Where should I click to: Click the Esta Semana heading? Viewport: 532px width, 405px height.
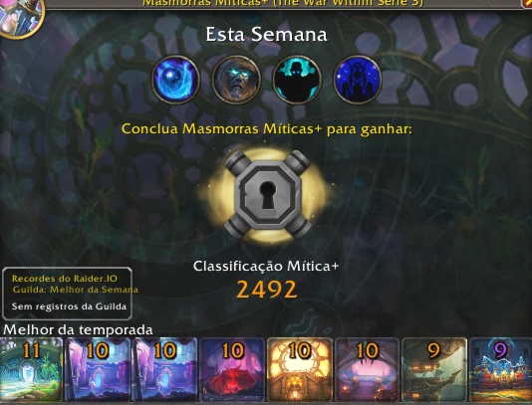(x=266, y=35)
